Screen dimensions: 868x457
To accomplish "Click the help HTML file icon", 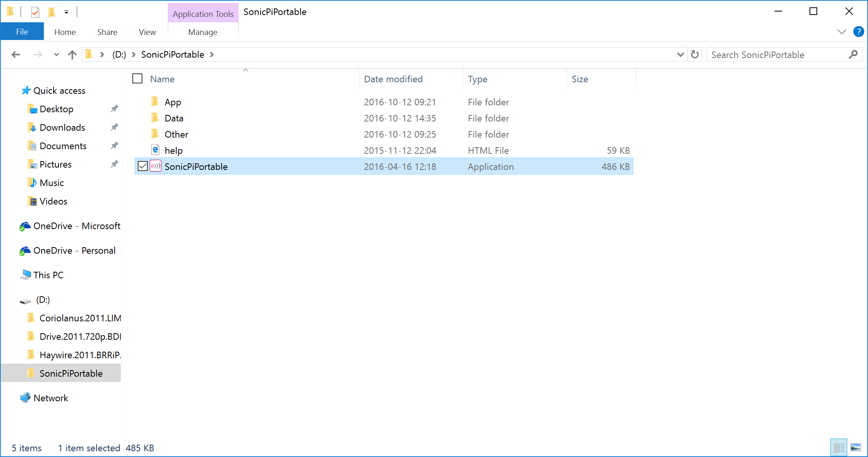I will coord(155,150).
